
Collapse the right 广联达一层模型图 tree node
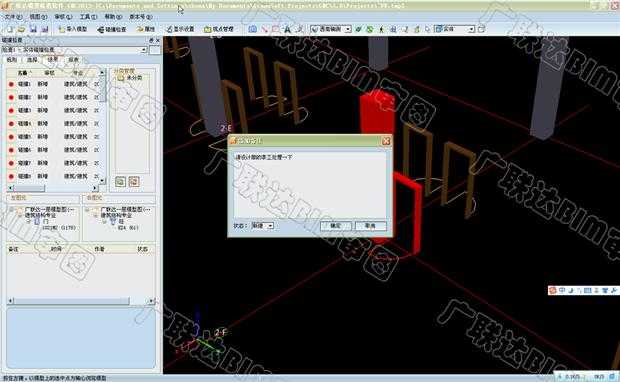[x=87, y=210]
